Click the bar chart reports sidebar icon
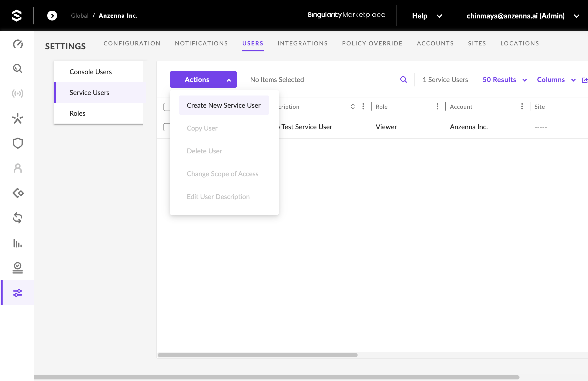Screen dimensions: 588x381 (x=18, y=243)
